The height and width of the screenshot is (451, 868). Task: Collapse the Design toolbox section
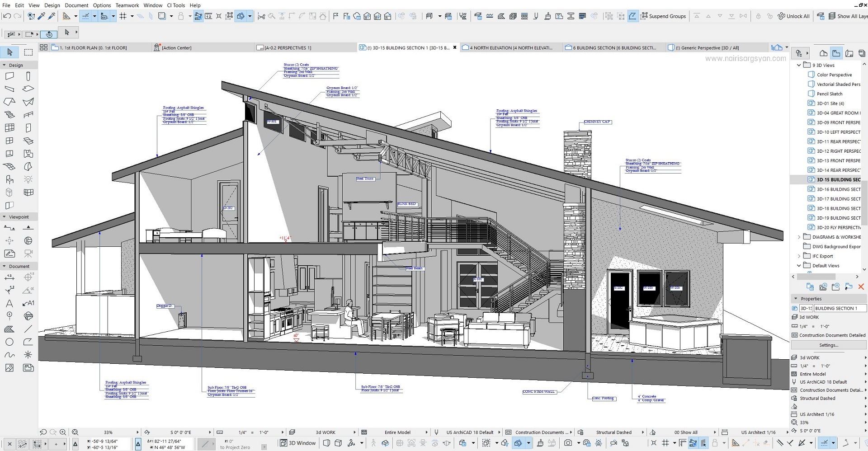click(5, 65)
